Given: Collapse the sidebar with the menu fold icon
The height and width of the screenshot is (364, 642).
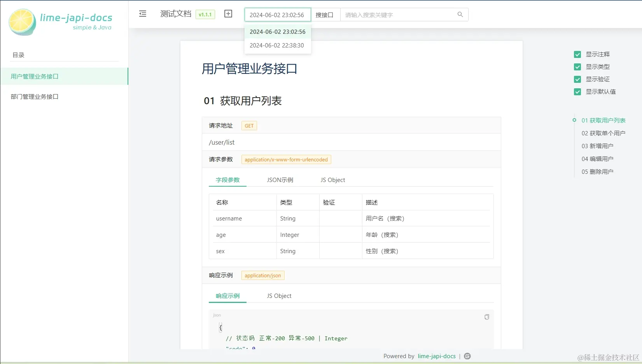Looking at the screenshot, I should coord(143,14).
